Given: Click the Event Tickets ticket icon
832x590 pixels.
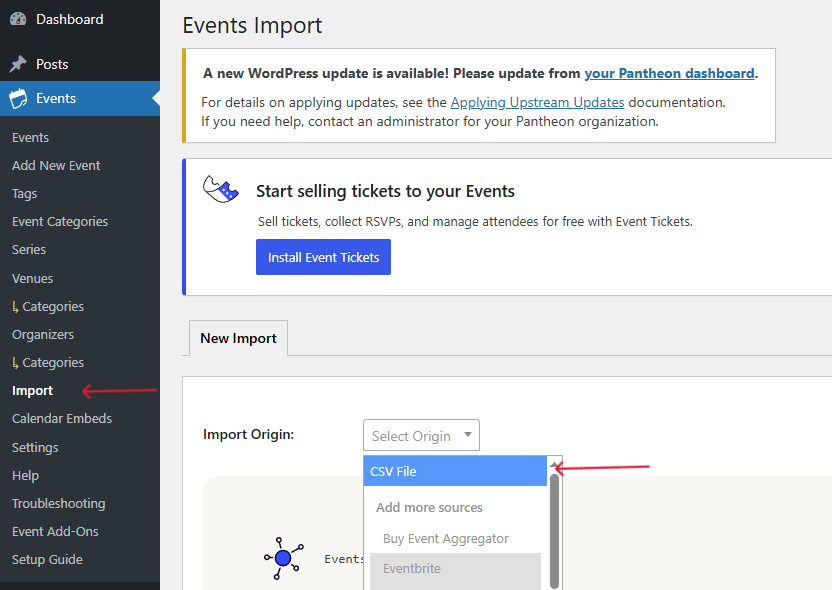Looking at the screenshot, I should pos(221,189).
